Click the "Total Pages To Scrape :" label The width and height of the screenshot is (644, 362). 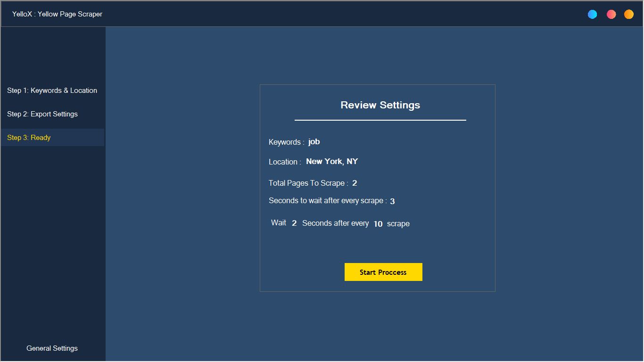tap(308, 183)
